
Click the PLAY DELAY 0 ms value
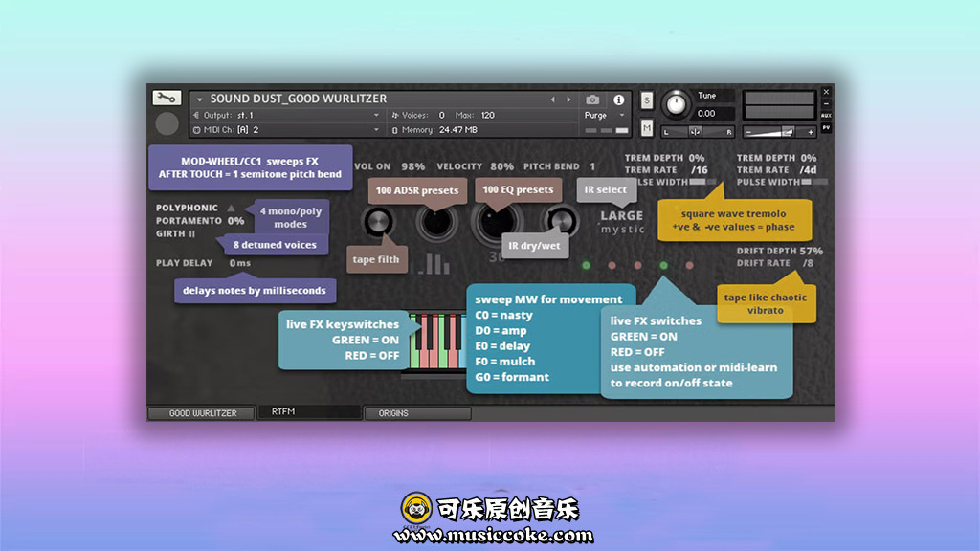(240, 263)
